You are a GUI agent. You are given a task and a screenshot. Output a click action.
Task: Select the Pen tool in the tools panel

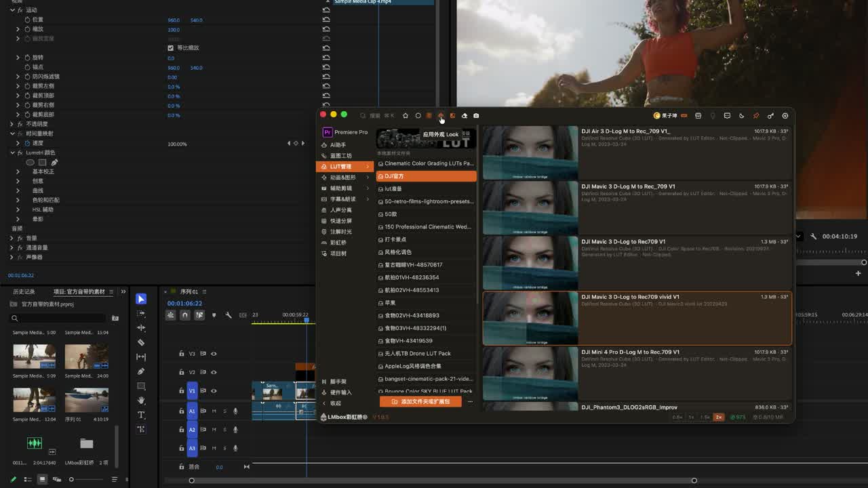141,371
